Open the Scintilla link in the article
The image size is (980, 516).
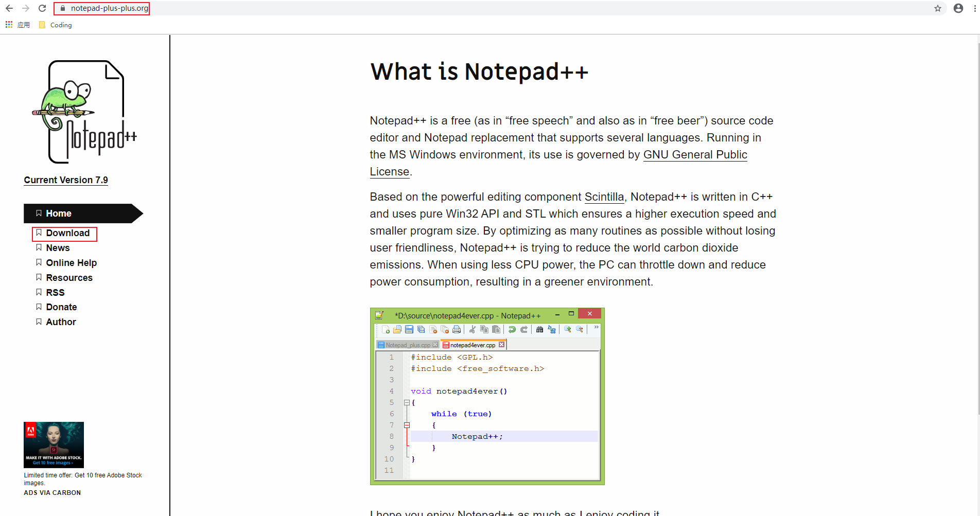click(x=604, y=197)
